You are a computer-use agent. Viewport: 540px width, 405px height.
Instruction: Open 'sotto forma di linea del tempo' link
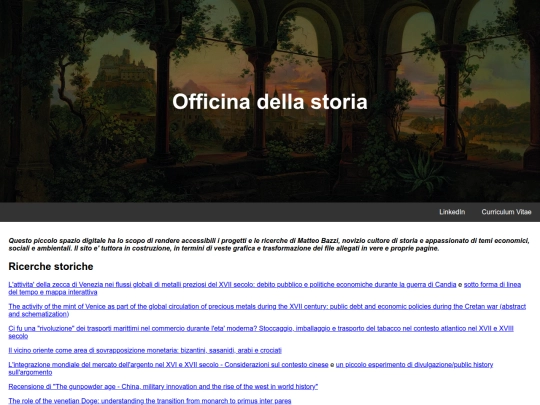click(x=264, y=288)
